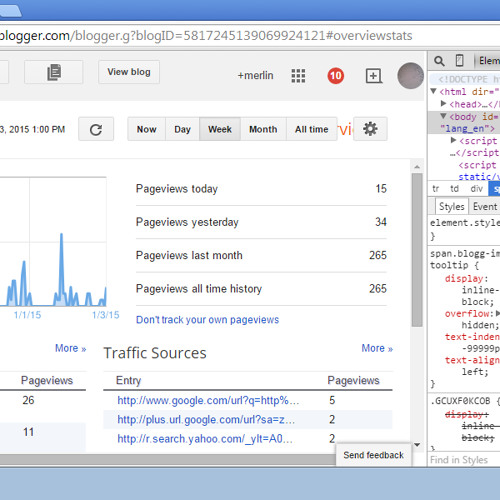Open More link above left Pageviews column
Image resolution: width=500 pixels, height=500 pixels.
coord(71,348)
